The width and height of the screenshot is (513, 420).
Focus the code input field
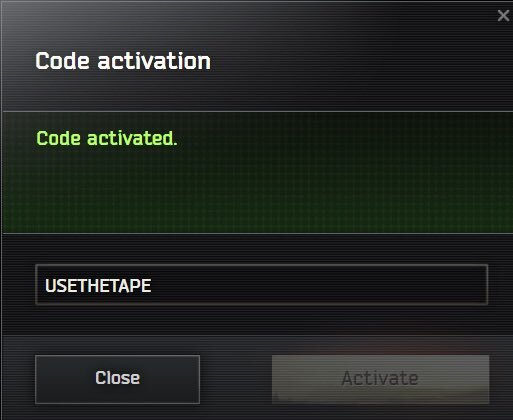(262, 285)
